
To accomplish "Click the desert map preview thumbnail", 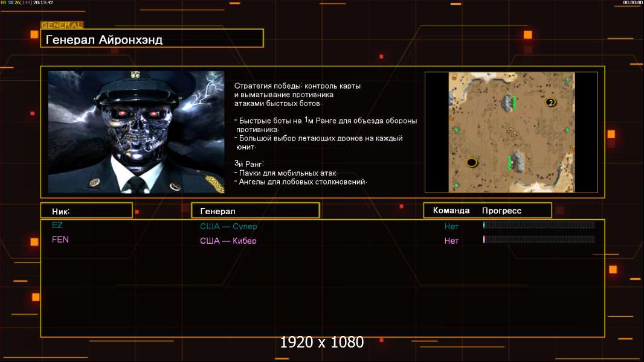I will tap(511, 132).
